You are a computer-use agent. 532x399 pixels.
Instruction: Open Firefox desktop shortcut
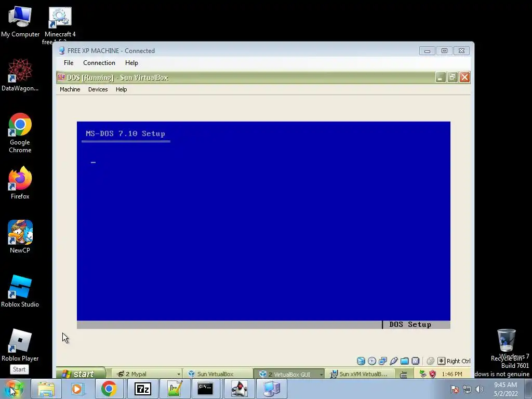tap(20, 182)
